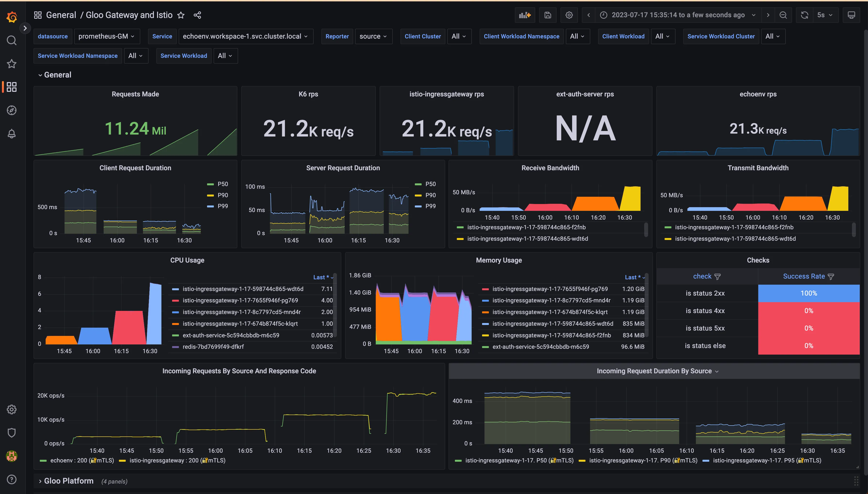This screenshot has width=868, height=494.
Task: Open the datasource prometheus-GM dropdown
Action: pos(107,36)
